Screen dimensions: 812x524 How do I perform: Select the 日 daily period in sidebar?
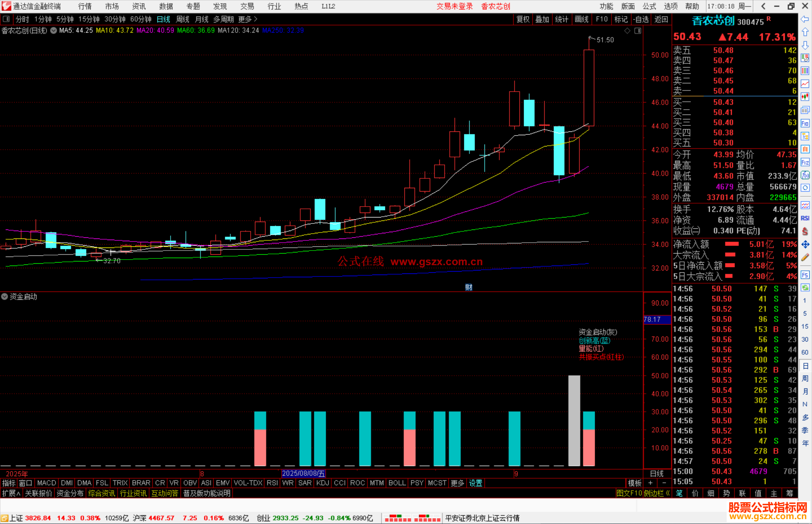click(x=805, y=366)
